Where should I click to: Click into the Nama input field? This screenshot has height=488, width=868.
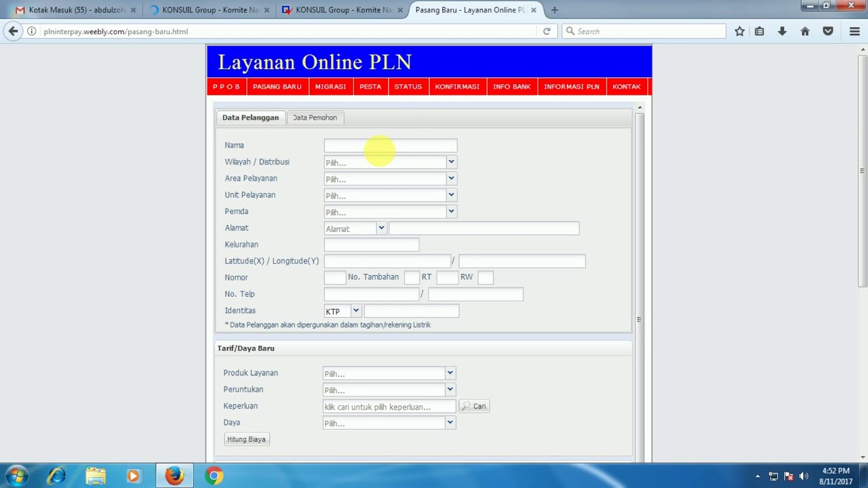click(391, 146)
